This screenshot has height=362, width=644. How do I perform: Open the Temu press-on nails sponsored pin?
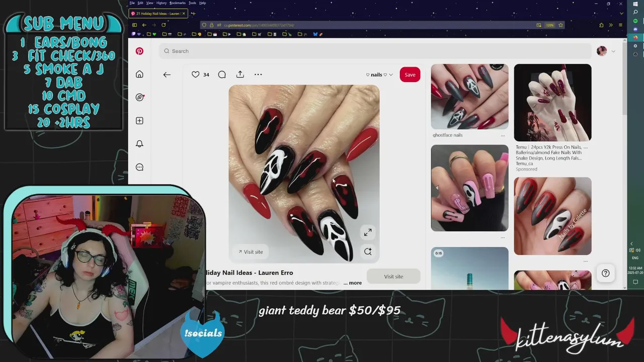pyautogui.click(x=552, y=103)
